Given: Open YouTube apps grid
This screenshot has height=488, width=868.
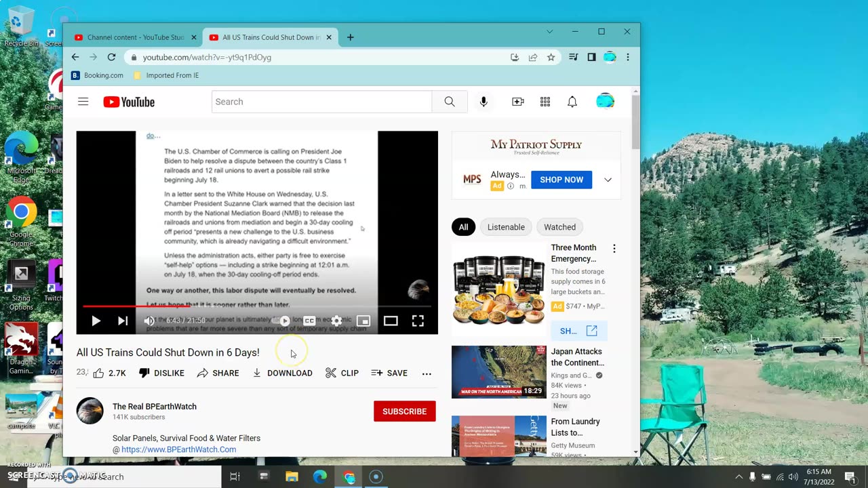Looking at the screenshot, I should pos(545,102).
